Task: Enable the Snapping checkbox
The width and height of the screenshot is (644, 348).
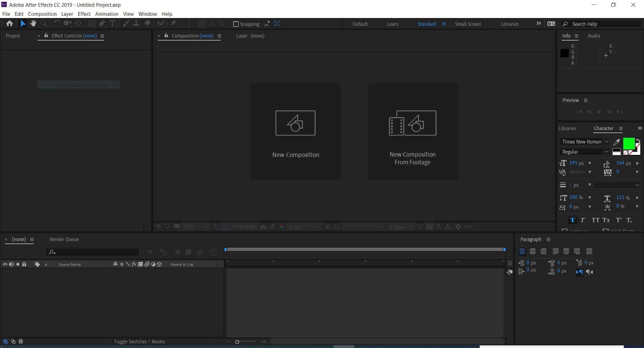Action: click(x=236, y=24)
